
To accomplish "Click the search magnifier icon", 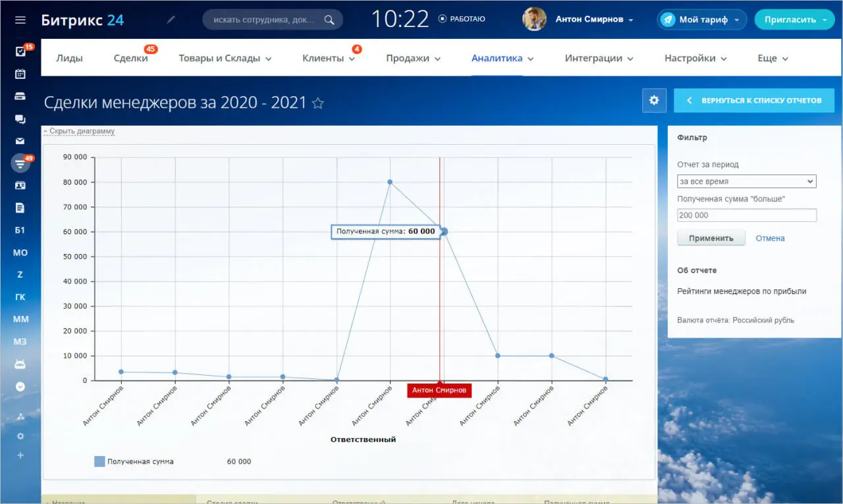I will click(329, 20).
